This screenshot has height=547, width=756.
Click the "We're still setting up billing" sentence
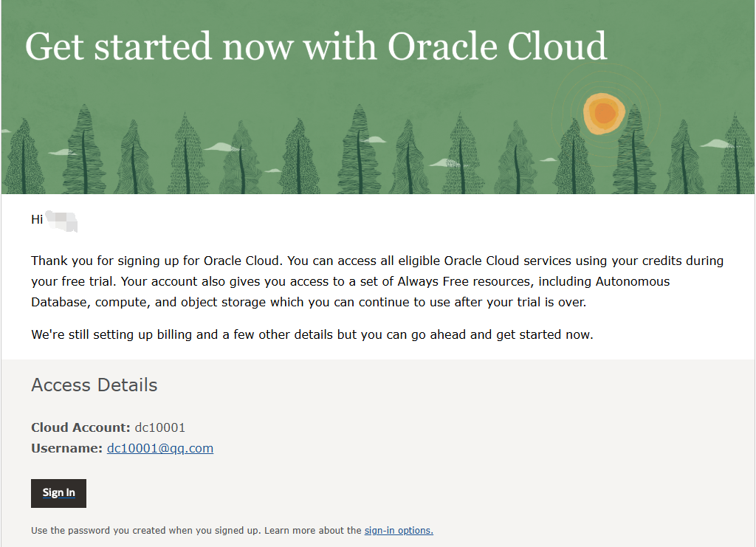pyautogui.click(x=312, y=334)
